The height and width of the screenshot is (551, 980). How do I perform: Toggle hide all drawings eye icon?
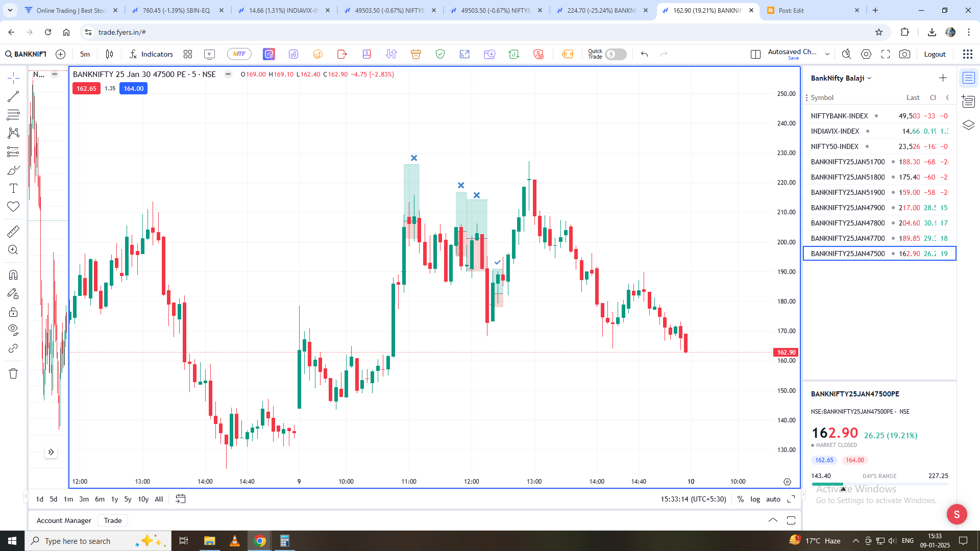click(13, 329)
